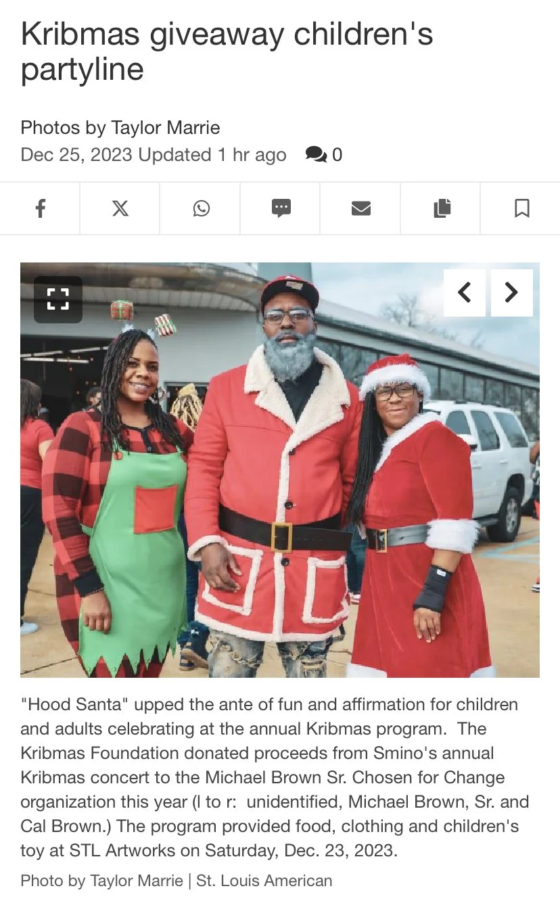Save article using bookmark icon
The height and width of the screenshot is (924, 560).
[521, 208]
